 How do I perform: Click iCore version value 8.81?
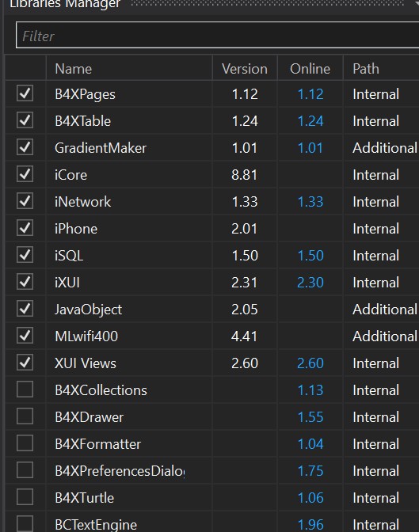coord(245,175)
